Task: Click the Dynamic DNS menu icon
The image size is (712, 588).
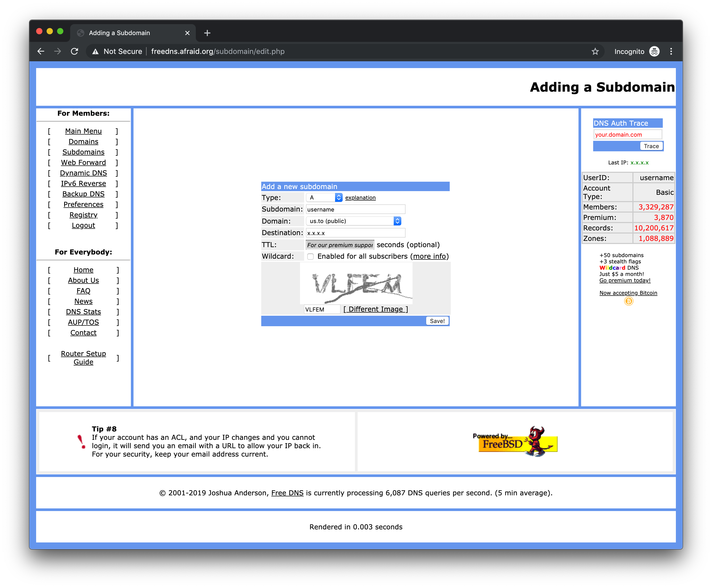Action: point(83,173)
